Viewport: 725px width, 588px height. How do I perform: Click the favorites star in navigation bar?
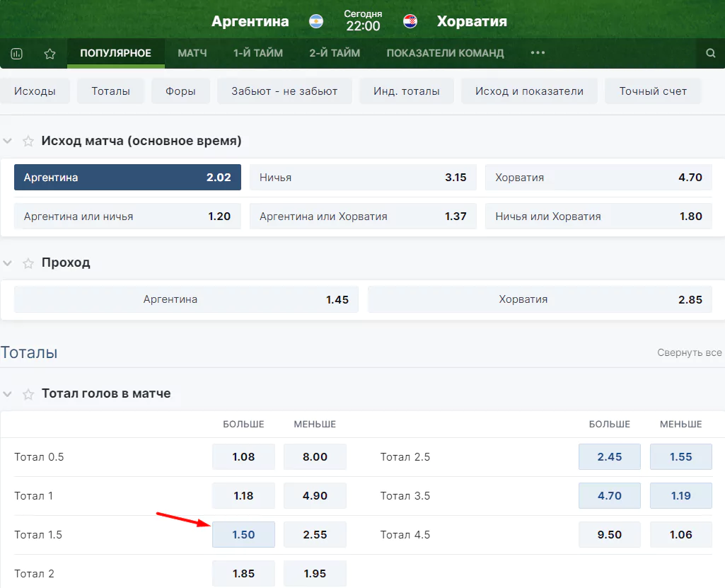point(50,54)
